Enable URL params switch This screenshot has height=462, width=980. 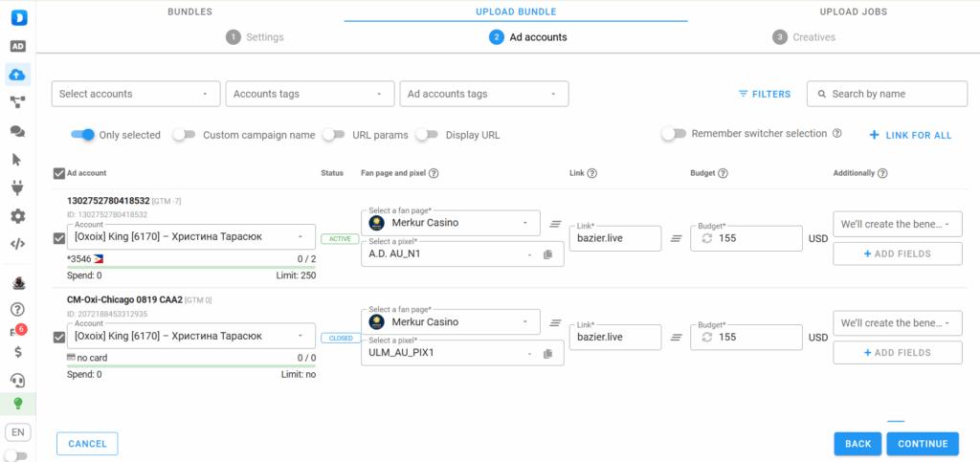click(x=334, y=134)
